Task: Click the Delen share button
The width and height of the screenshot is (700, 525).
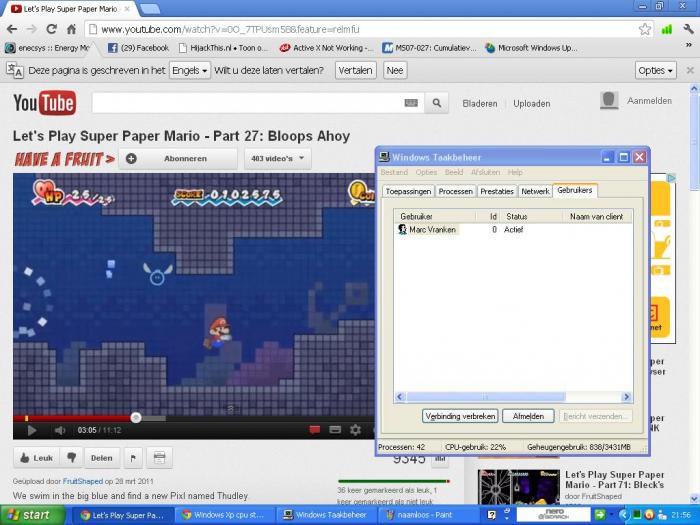Action: pos(101,458)
